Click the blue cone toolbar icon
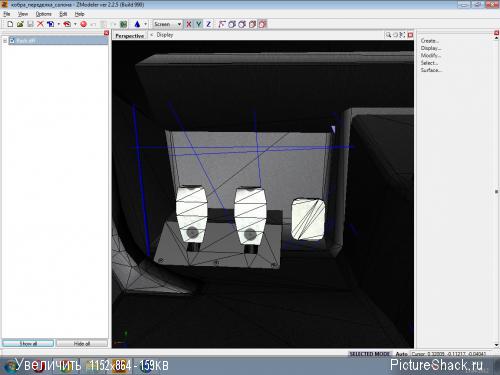This screenshot has width=500, height=375. point(137,24)
